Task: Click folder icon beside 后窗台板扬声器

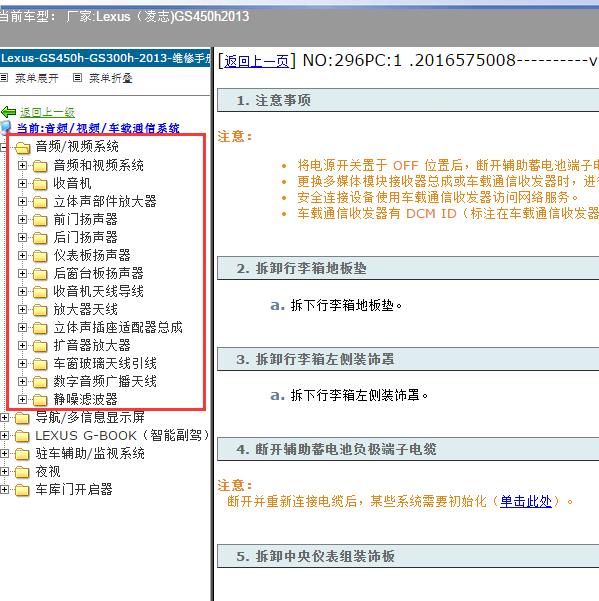Action: [x=40, y=274]
